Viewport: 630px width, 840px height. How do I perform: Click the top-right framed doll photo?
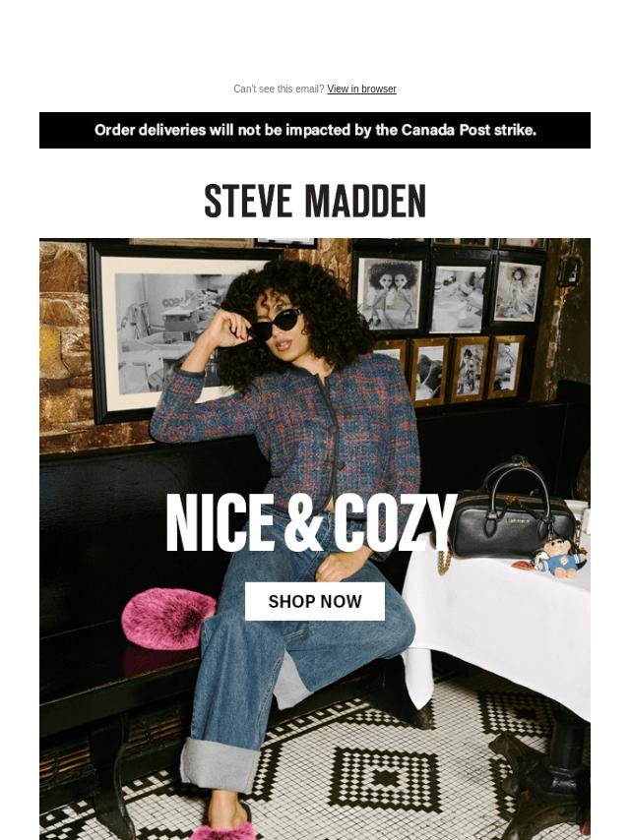pyautogui.click(x=518, y=292)
